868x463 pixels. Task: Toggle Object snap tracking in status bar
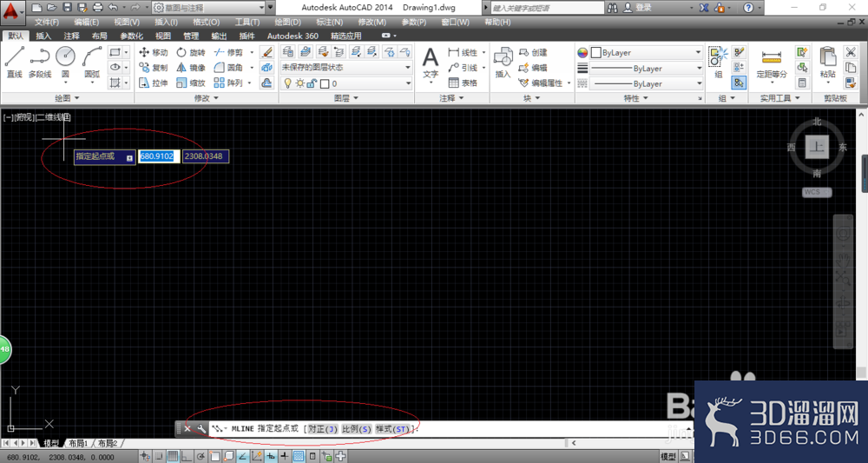242,457
